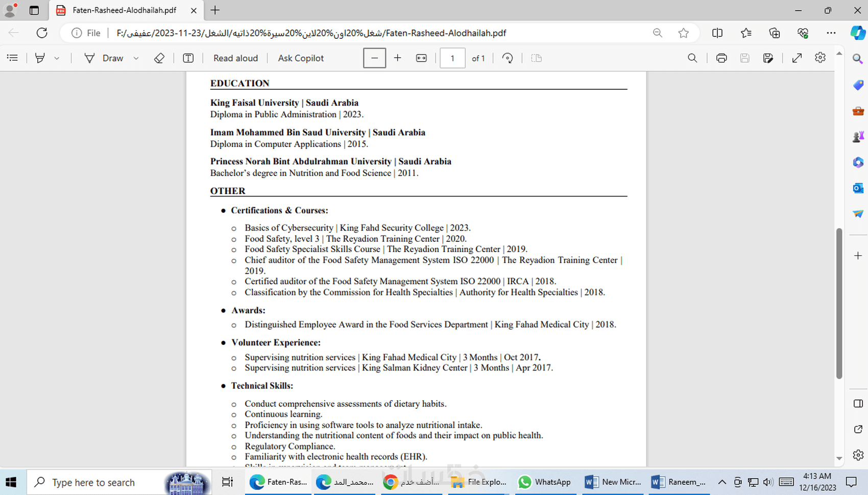Click the address bar file path
The height and width of the screenshot is (495, 868).
click(x=311, y=33)
